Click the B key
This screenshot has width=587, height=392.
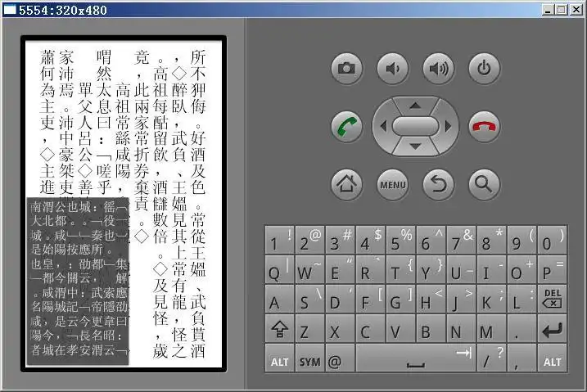pyautogui.click(x=431, y=329)
